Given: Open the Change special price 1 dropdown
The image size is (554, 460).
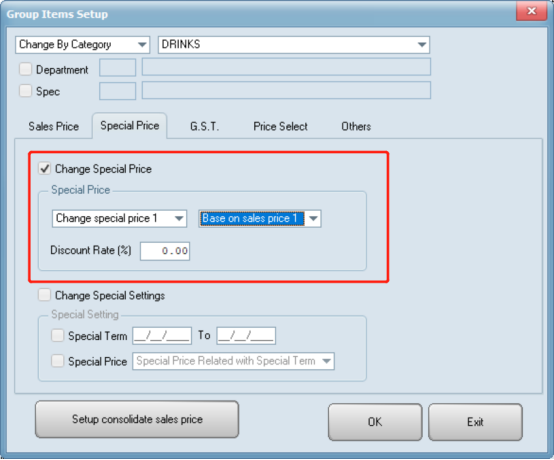Looking at the screenshot, I should (119, 218).
